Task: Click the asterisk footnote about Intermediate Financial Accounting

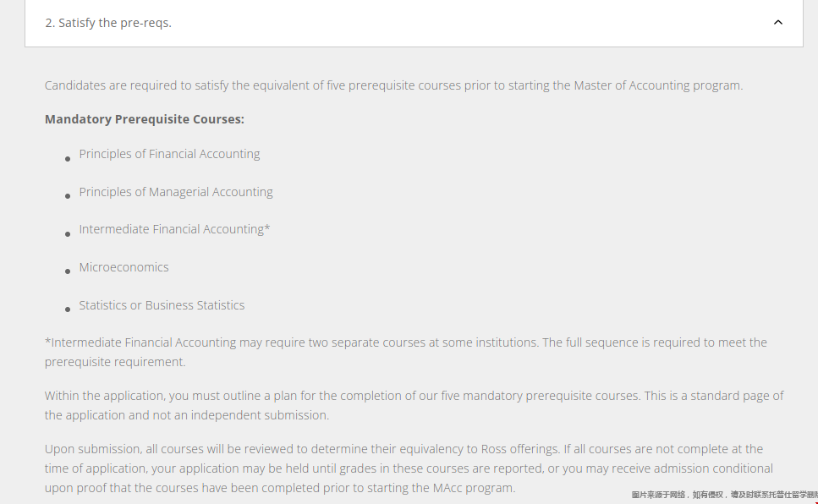Action: pos(406,352)
